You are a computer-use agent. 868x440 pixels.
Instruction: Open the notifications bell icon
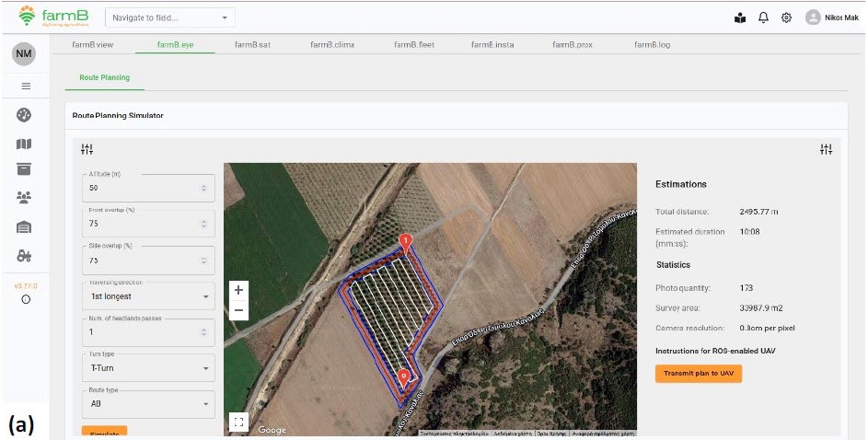pyautogui.click(x=763, y=17)
